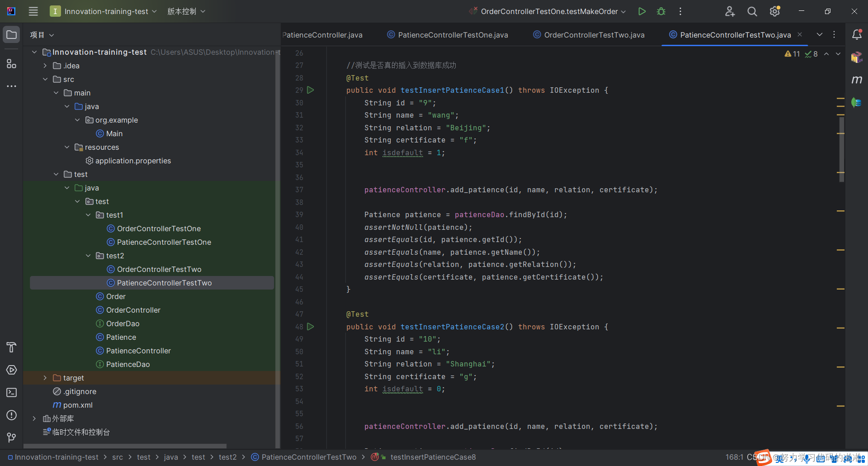Screen dimensions: 868x466
Task: Open the Database tool window
Action: click(x=857, y=102)
